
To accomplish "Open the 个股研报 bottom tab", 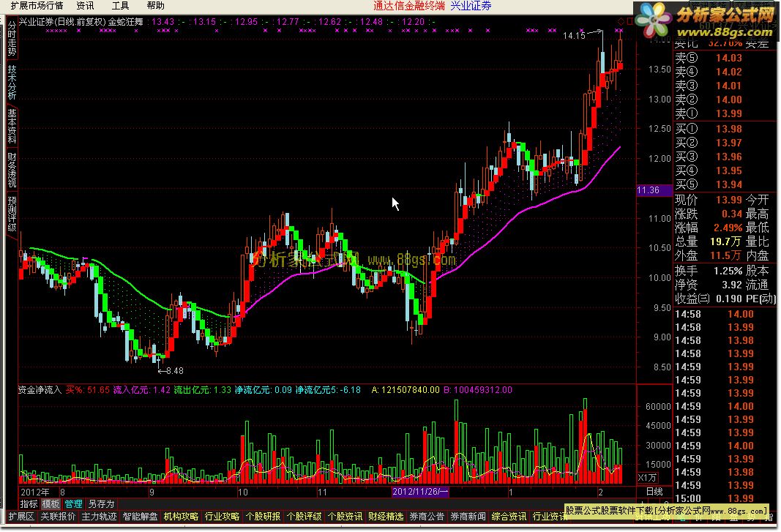I will coord(263,517).
